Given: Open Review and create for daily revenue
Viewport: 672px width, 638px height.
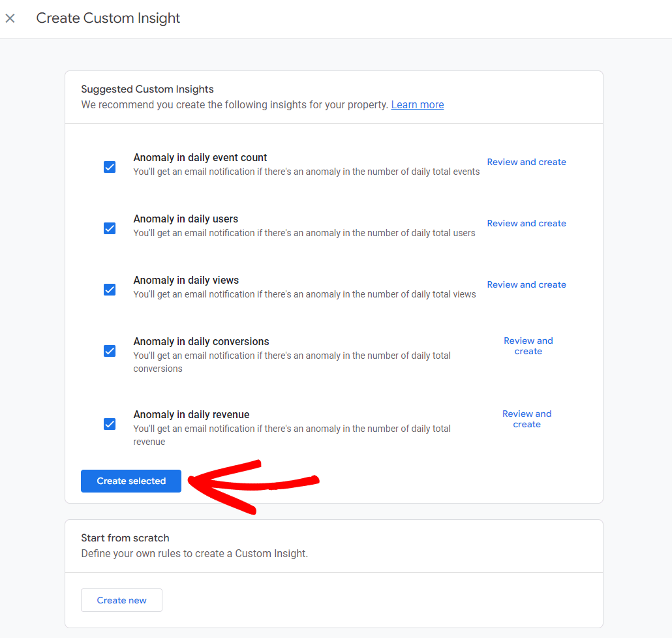Looking at the screenshot, I should click(x=527, y=419).
